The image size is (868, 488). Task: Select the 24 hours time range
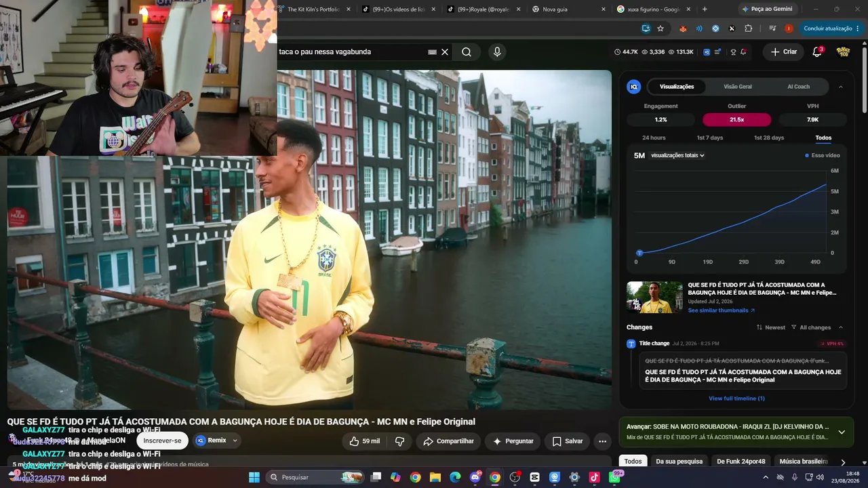(x=654, y=138)
